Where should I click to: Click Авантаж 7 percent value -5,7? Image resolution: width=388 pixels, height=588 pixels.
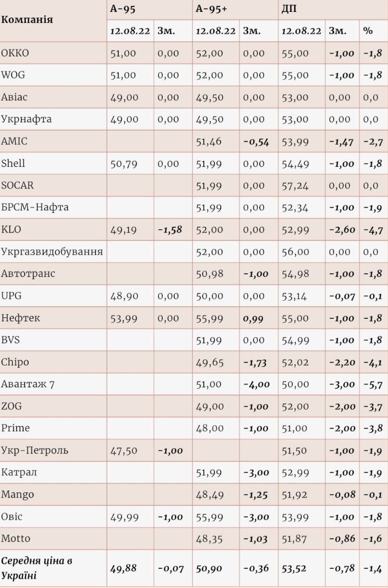click(373, 384)
